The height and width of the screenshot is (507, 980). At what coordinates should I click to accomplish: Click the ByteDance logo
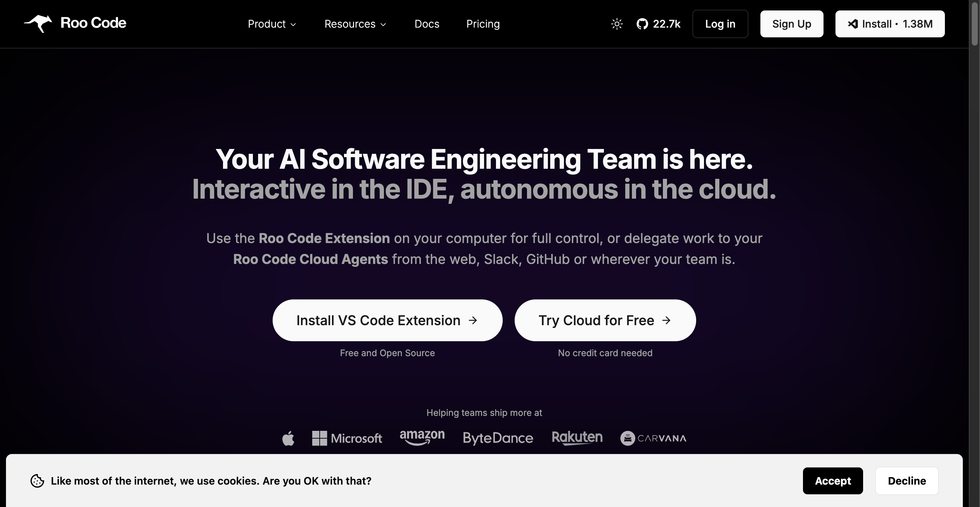[497, 438]
